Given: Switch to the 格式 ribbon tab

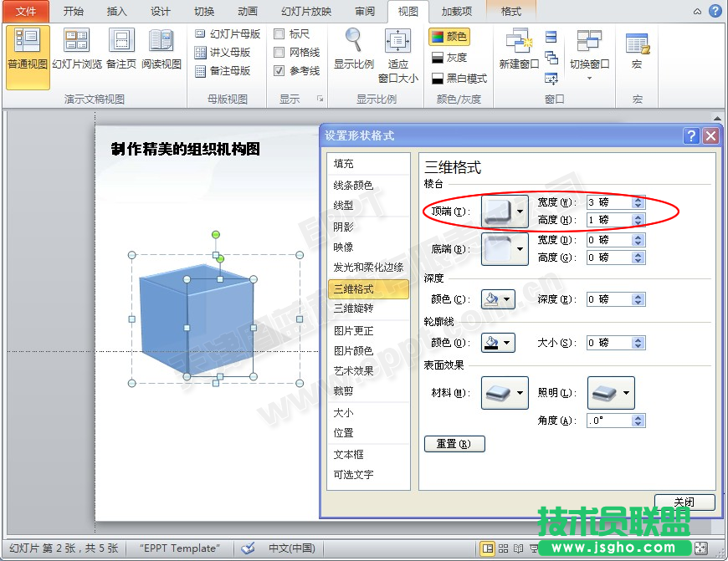Looking at the screenshot, I should 510,12.
